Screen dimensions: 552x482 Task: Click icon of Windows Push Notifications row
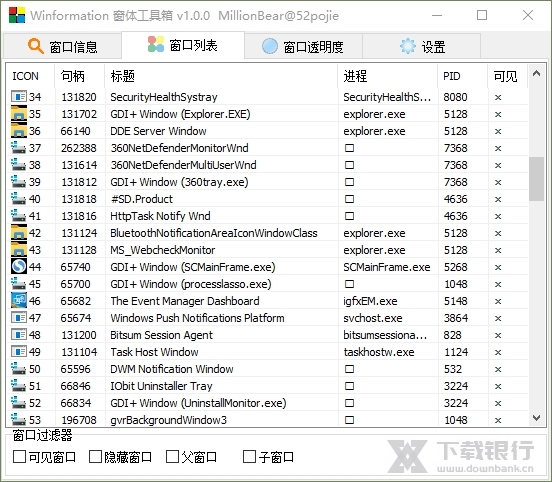19,318
